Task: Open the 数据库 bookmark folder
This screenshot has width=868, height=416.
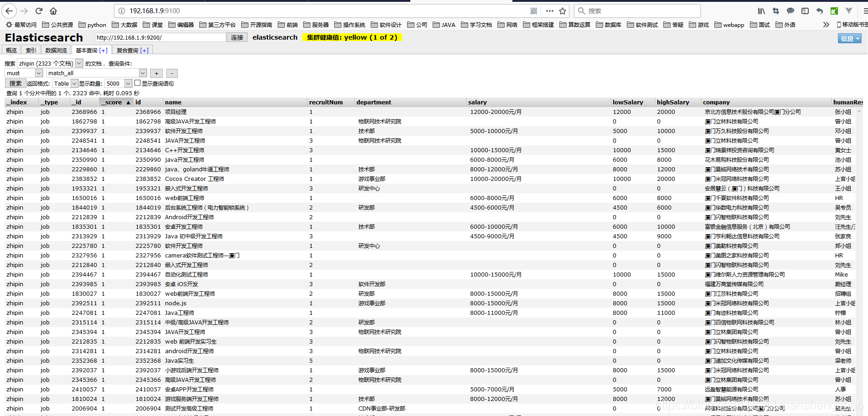Action: pos(609,25)
